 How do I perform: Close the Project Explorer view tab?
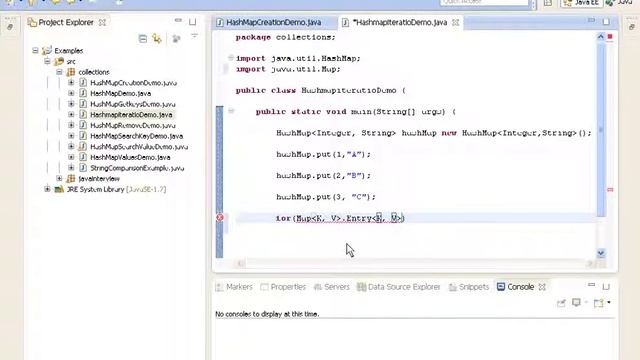(x=102, y=22)
